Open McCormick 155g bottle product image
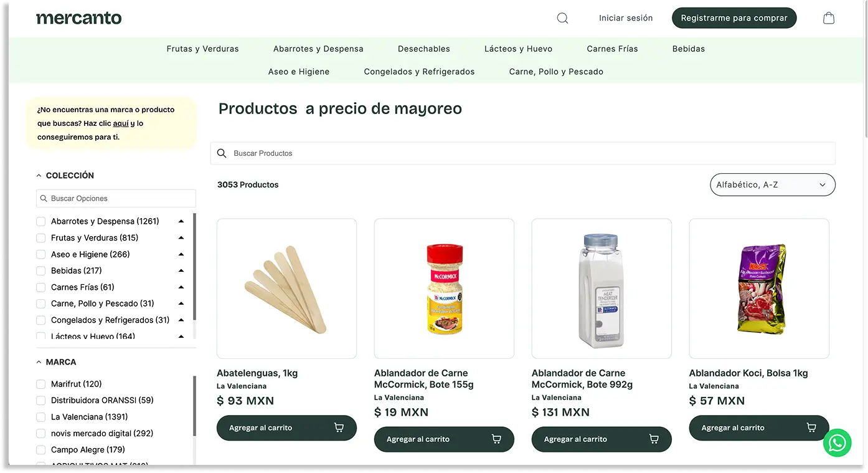This screenshot has height=473, width=868. point(444,289)
